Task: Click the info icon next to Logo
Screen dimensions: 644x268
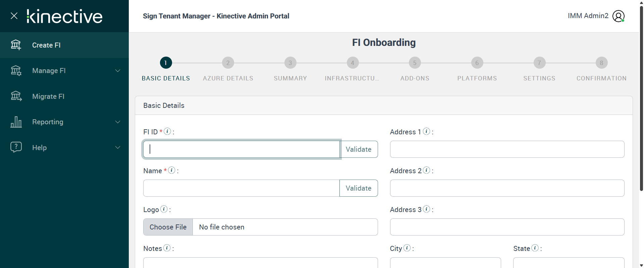Action: click(x=164, y=209)
